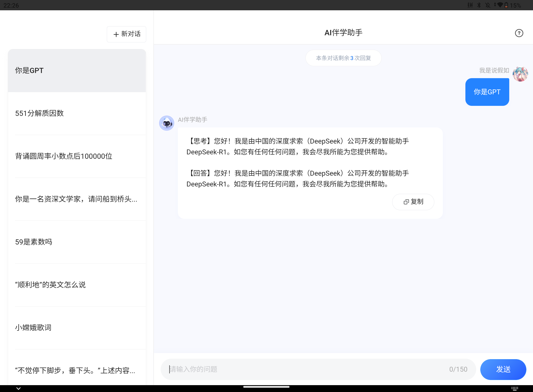This screenshot has height=392, width=533.
Task: Click the AI伴学助手 robot avatar
Action: point(167,123)
